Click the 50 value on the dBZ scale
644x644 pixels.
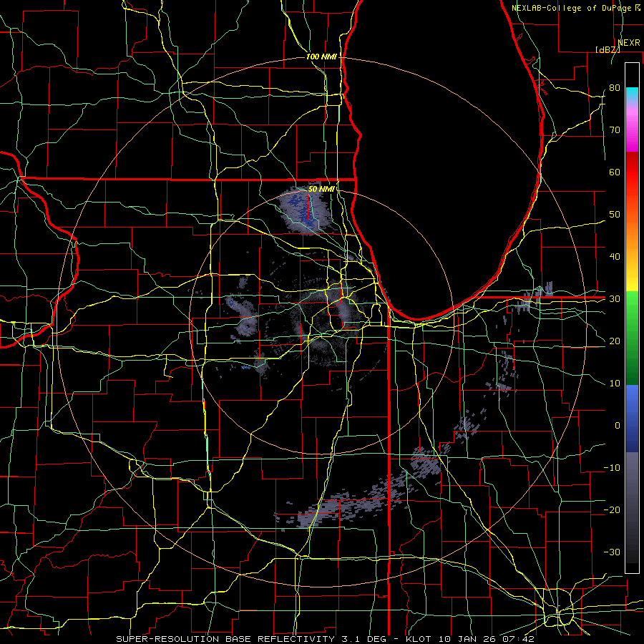tap(615, 215)
